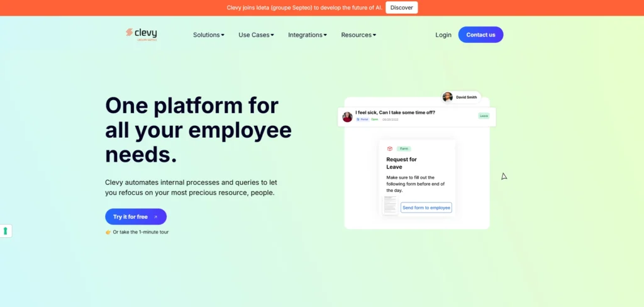Click the document thumbnail in the leave card
644x307 pixels.
click(x=391, y=206)
